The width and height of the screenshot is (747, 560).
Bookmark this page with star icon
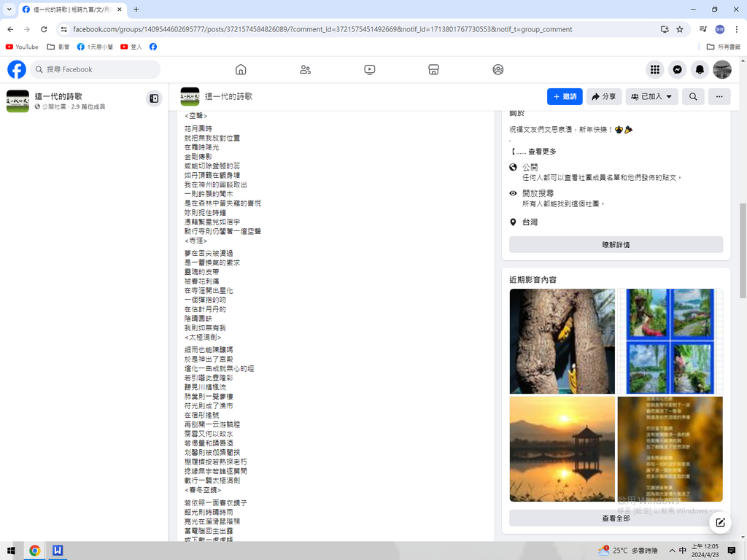(680, 29)
